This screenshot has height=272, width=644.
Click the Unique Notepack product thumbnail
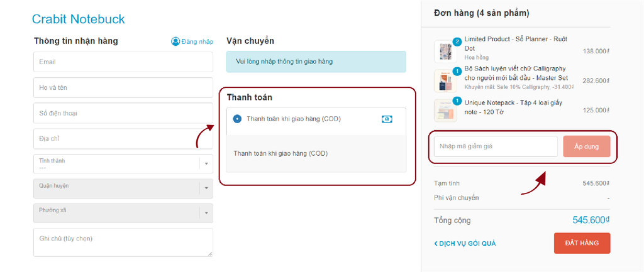tap(445, 111)
